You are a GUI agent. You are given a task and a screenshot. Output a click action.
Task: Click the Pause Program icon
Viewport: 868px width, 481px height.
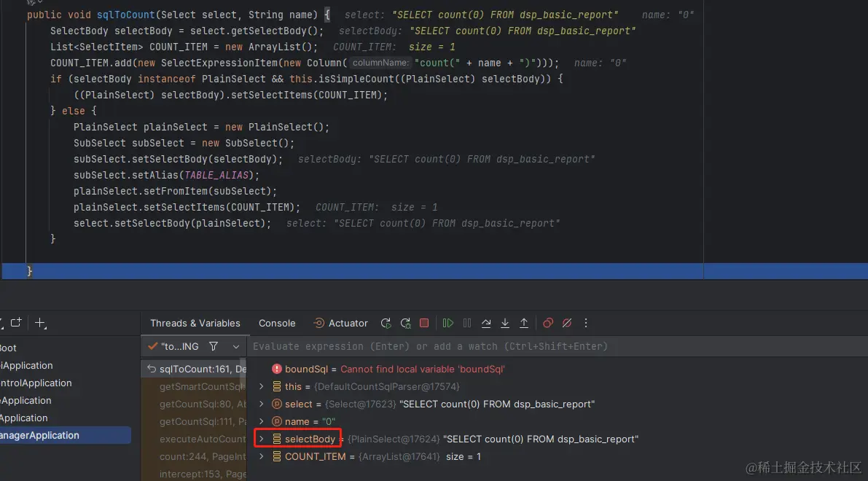tap(467, 324)
